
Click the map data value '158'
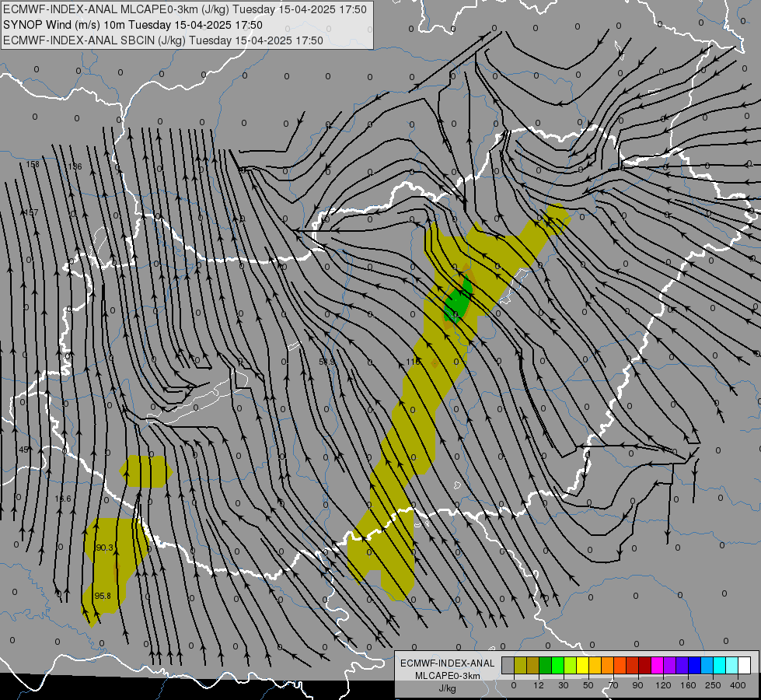pyautogui.click(x=33, y=164)
